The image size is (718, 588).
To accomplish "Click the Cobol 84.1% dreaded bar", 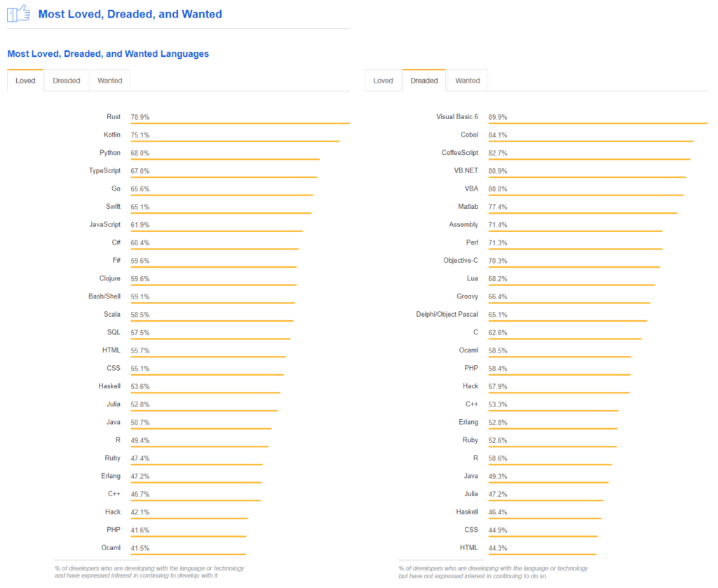I will (590, 141).
